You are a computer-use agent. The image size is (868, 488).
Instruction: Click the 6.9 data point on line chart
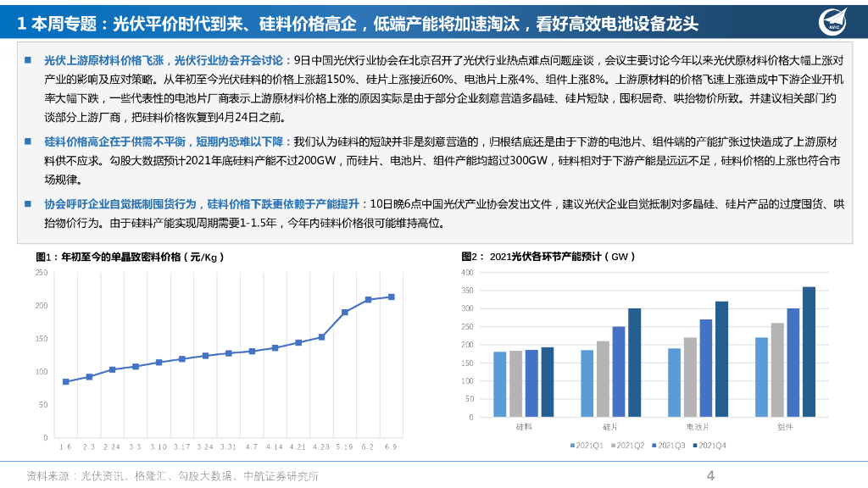(392, 297)
